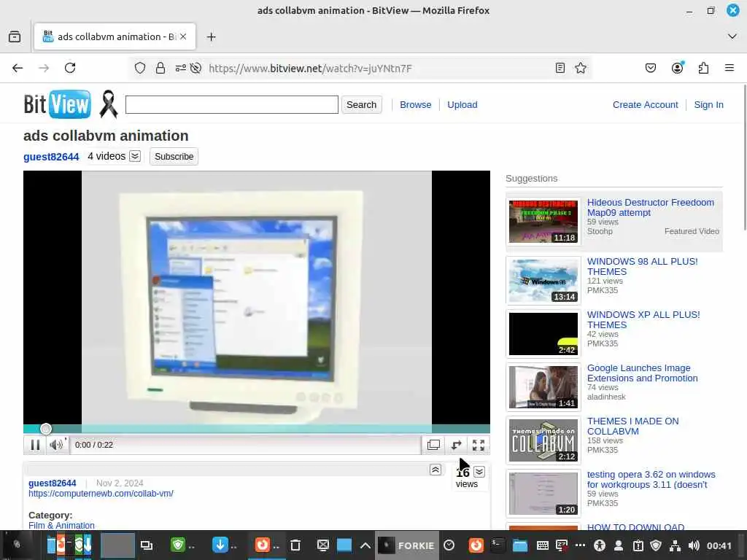Open Hideous Destructor Freedoom Map09 video
The image size is (747, 560).
650,208
